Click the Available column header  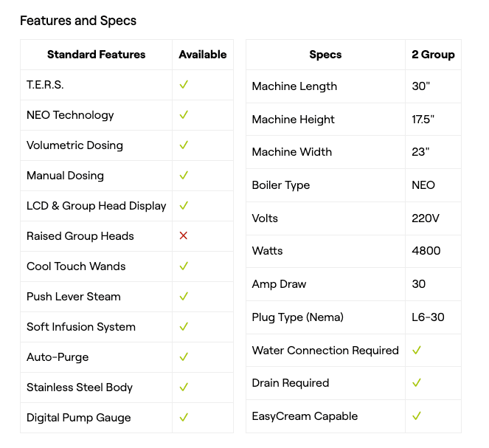point(203,55)
